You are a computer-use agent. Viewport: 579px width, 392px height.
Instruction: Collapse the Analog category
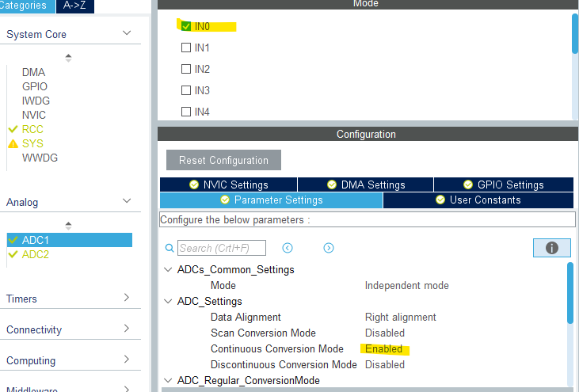click(x=127, y=201)
